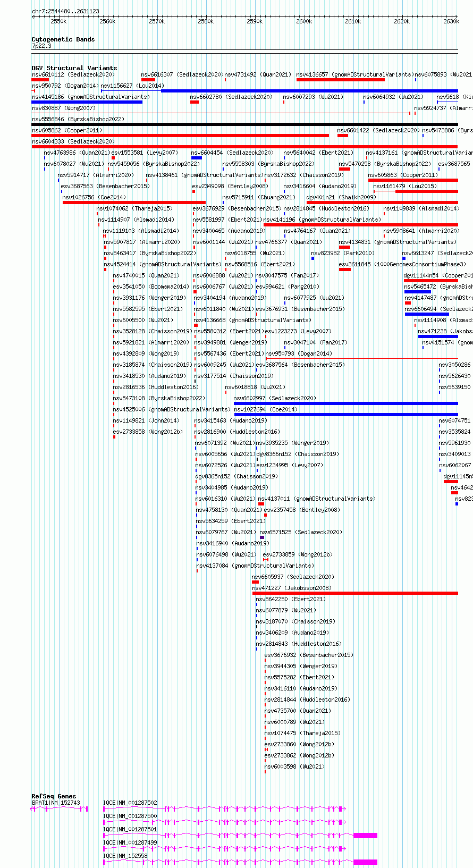Click the nsv4740015 (Quan2021) label
Image resolution: width=473 pixels, height=868 pixels.
coord(146,275)
